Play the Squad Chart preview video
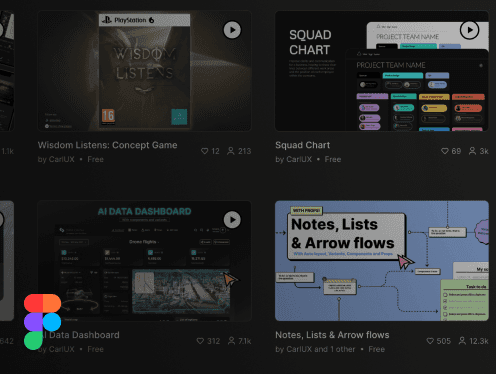496x374 pixels. pyautogui.click(x=469, y=30)
